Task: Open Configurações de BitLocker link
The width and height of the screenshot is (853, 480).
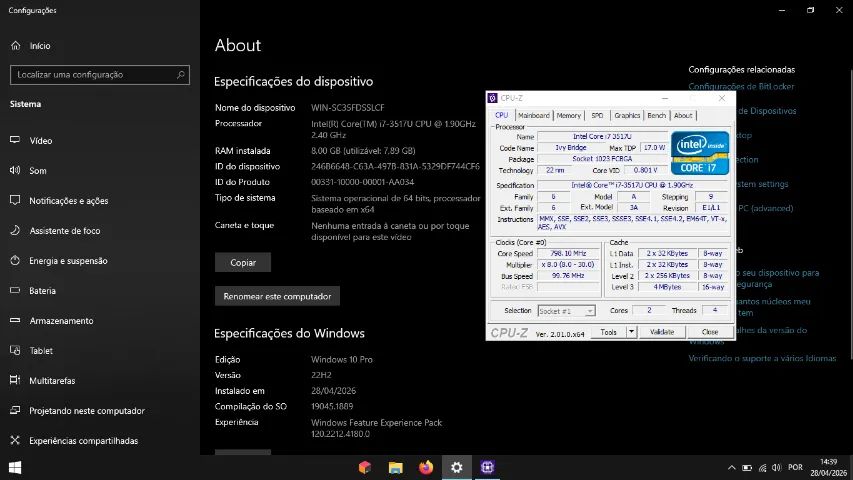Action: pos(741,86)
